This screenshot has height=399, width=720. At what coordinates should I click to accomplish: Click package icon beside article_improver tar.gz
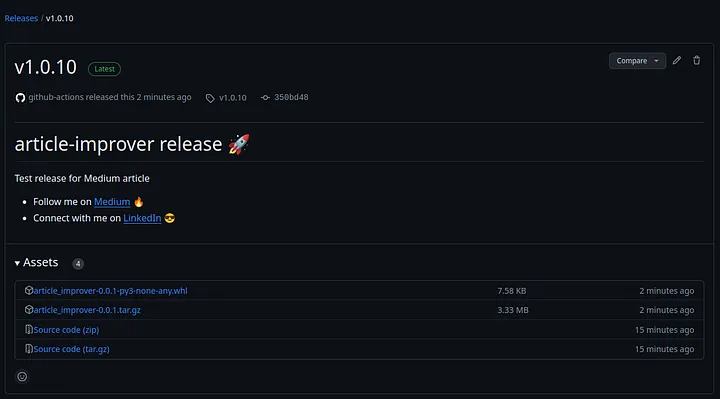(29, 309)
